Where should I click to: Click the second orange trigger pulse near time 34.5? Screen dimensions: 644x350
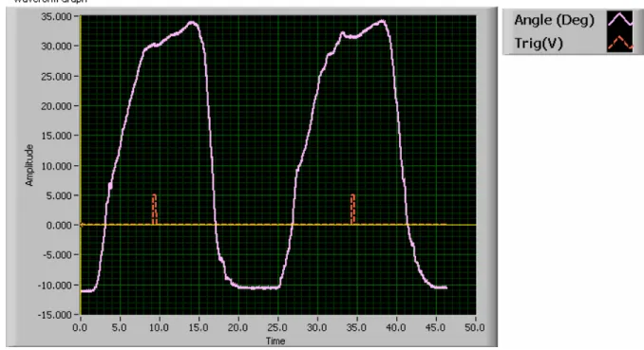(352, 210)
